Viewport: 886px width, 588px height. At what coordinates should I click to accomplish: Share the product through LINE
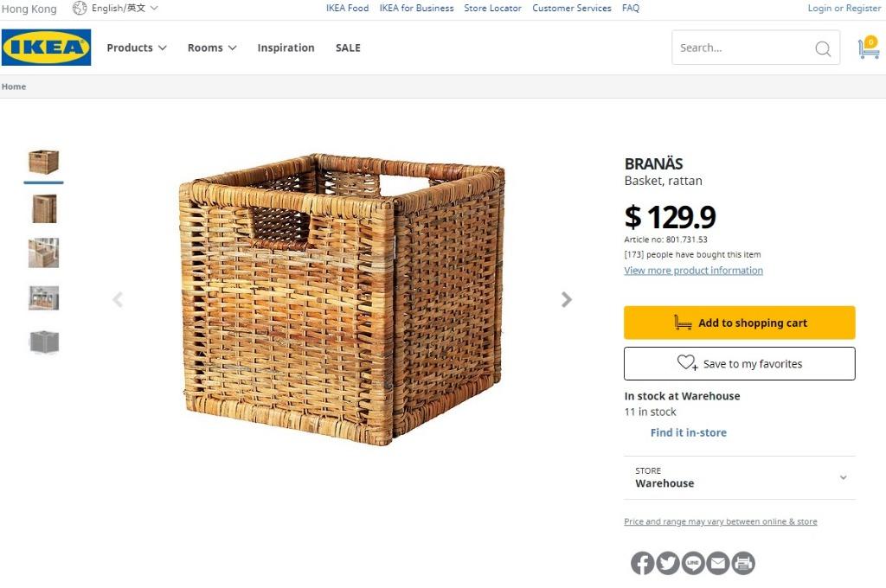[x=692, y=562]
